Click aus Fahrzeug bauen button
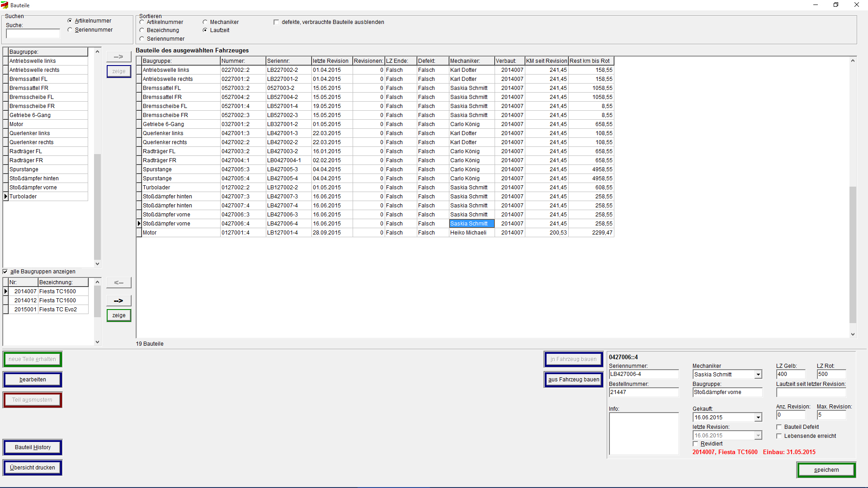868x488 pixels. (573, 380)
